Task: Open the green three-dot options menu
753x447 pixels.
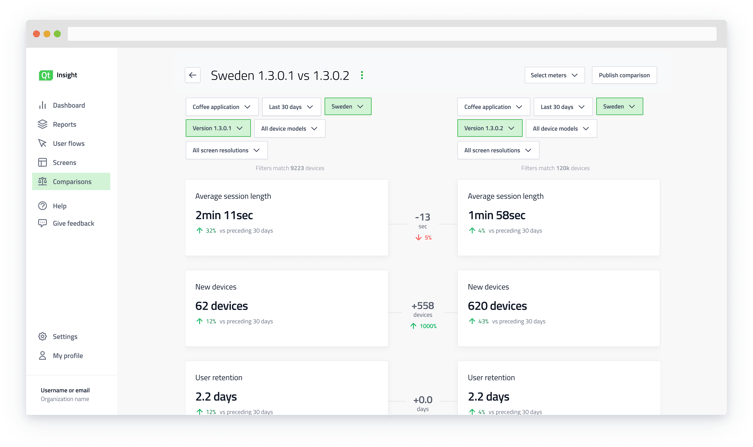Action: coord(362,75)
